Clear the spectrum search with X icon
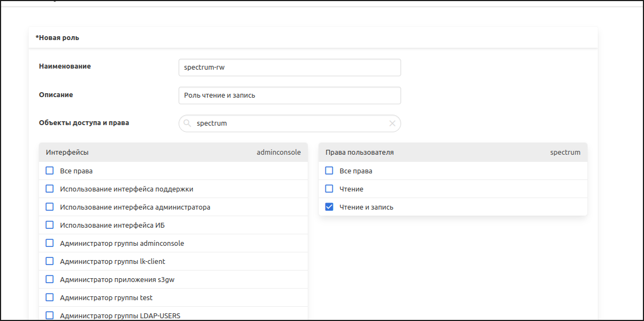 tap(392, 123)
